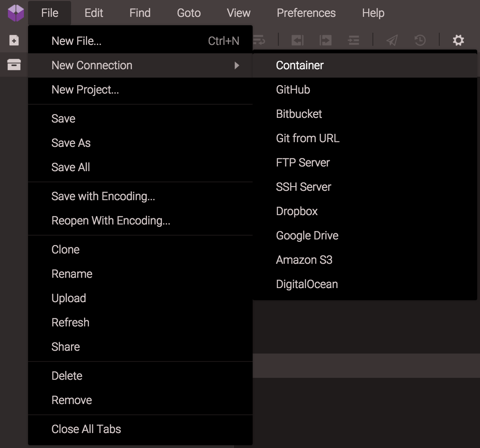The height and width of the screenshot is (448, 480).
Task: Click the paper plane send icon
Action: pos(392,41)
